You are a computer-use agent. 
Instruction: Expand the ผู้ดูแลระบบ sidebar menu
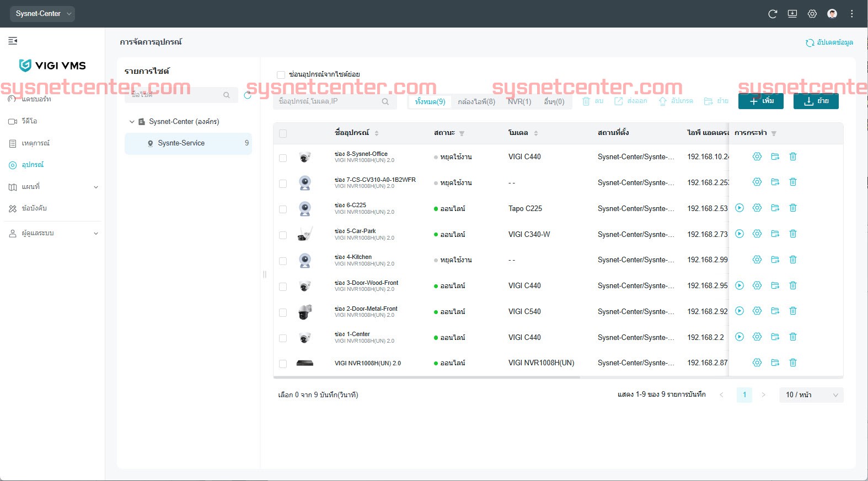pyautogui.click(x=96, y=234)
